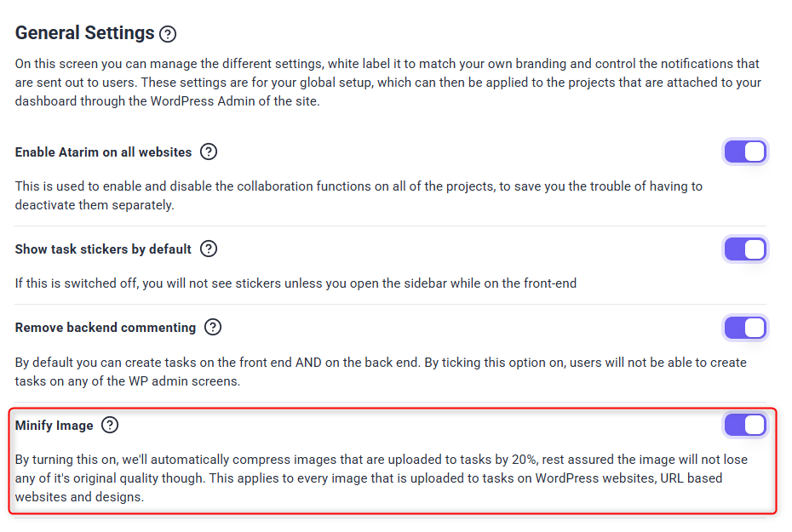
Task: Click the 'Enable Atarim on all websites' label
Action: (103, 152)
